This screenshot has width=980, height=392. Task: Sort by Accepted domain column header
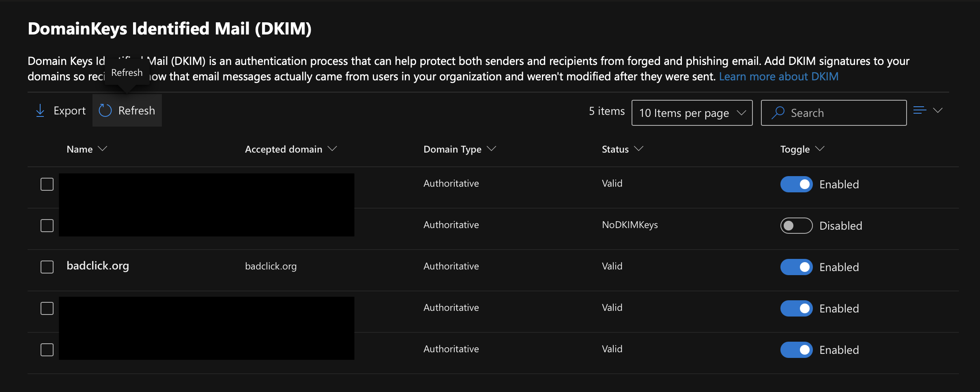[x=284, y=149]
